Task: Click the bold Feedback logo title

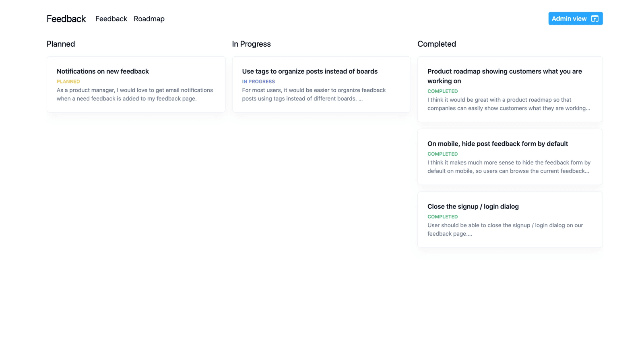Action: click(66, 19)
